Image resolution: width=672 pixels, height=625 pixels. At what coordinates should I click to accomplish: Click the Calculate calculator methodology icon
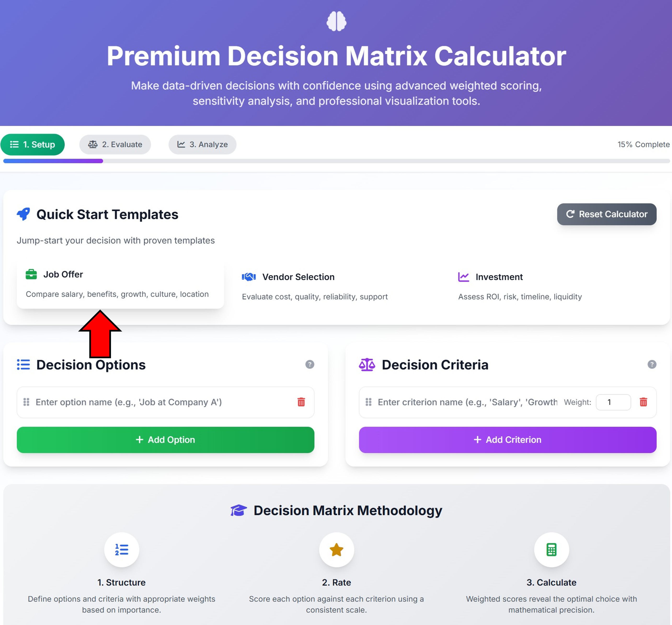point(551,550)
